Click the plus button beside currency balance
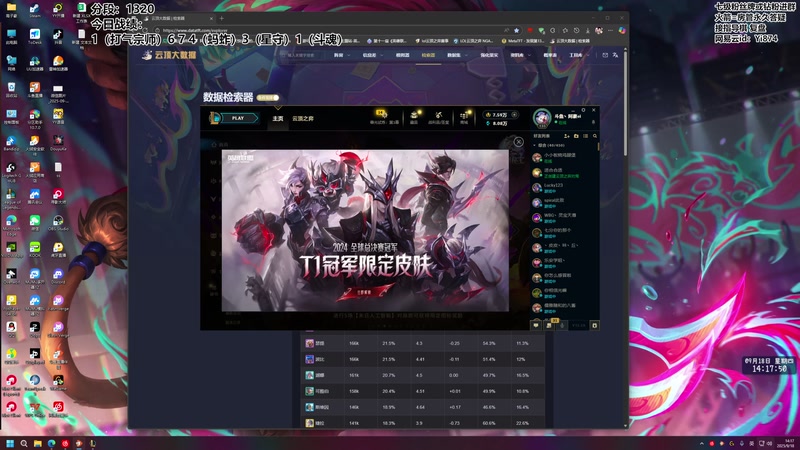 click(514, 115)
